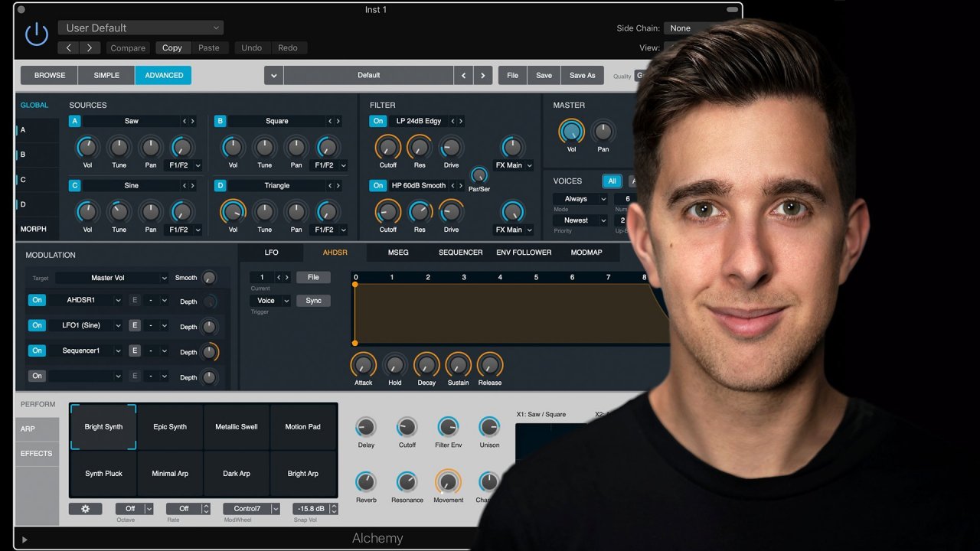
Task: Click the Unison performance knob
Action: (x=489, y=429)
